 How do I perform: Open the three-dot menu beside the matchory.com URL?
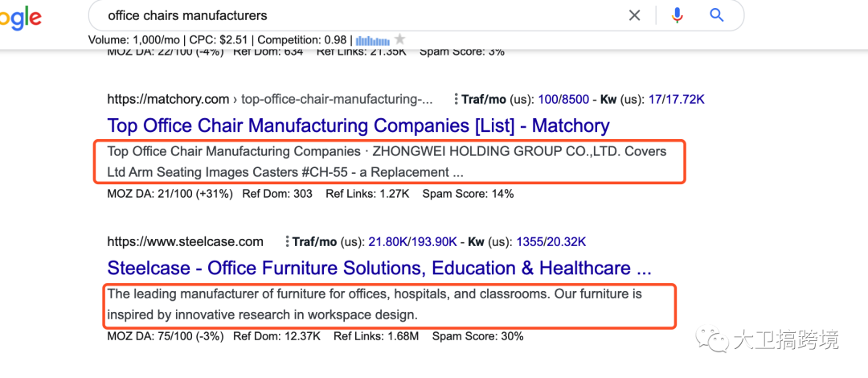point(456,100)
